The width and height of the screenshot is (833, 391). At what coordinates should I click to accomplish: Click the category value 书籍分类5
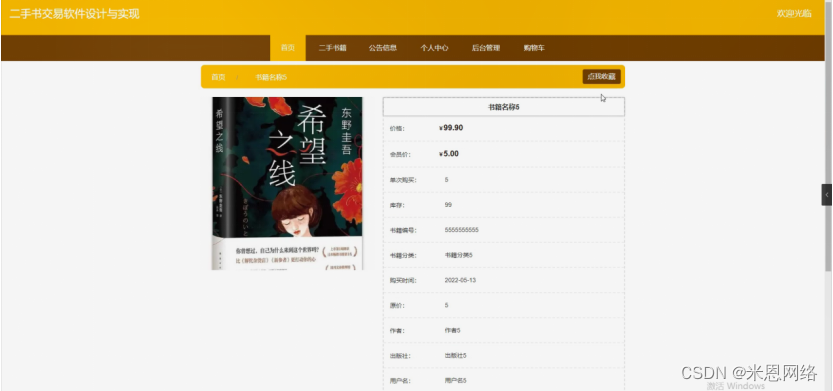pos(458,255)
